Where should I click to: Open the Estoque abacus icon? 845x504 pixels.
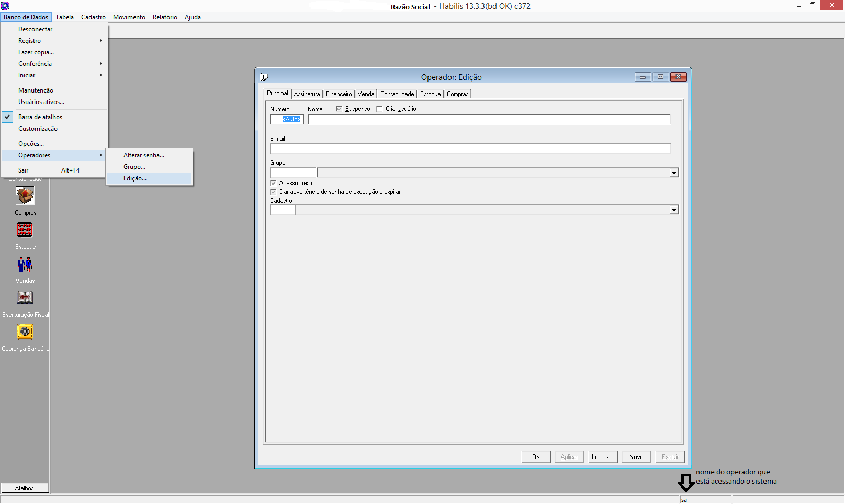pyautogui.click(x=25, y=230)
